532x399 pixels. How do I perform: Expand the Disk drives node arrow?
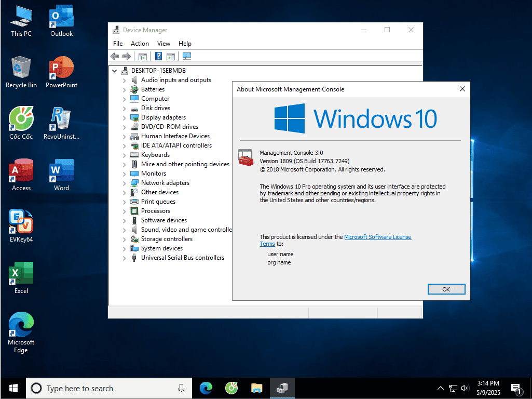[124, 109]
